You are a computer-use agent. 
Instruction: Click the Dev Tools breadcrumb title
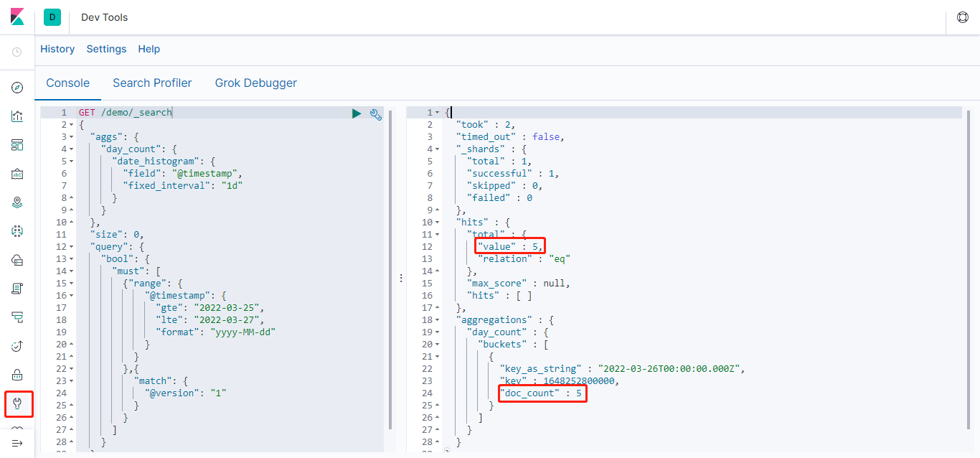pyautogui.click(x=105, y=17)
